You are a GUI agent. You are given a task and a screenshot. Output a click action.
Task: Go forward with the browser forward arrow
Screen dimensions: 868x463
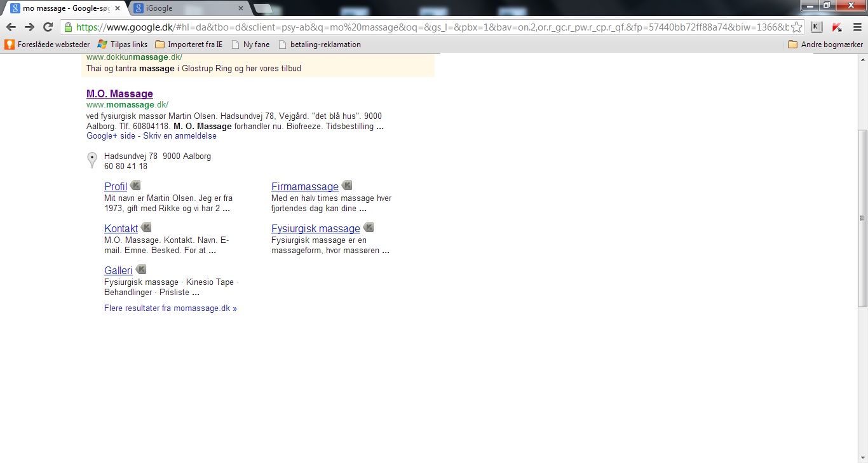point(29,27)
